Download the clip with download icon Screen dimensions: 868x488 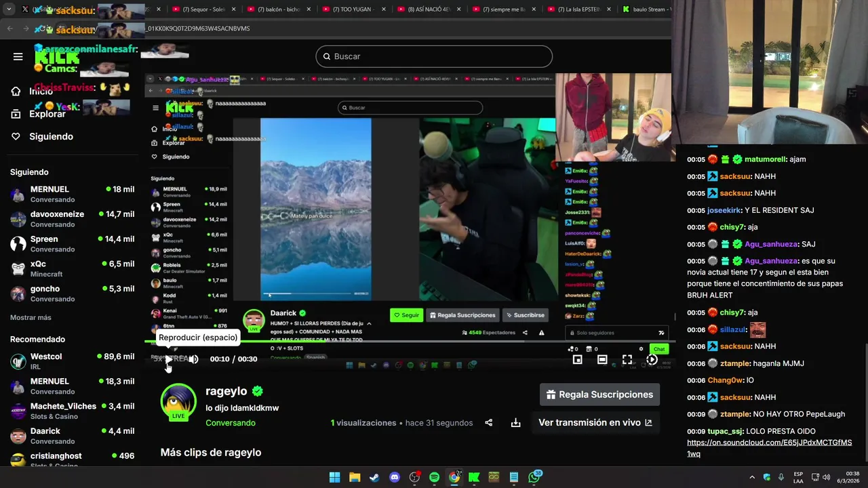tap(515, 423)
